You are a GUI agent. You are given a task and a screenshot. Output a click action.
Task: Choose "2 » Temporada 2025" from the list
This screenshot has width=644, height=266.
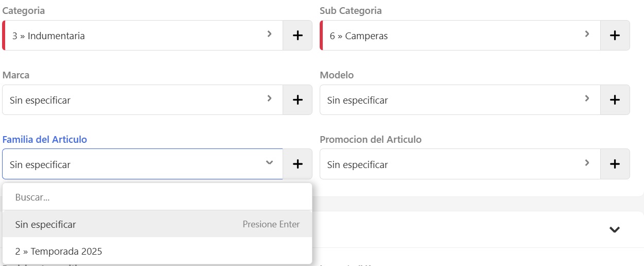pyautogui.click(x=59, y=252)
